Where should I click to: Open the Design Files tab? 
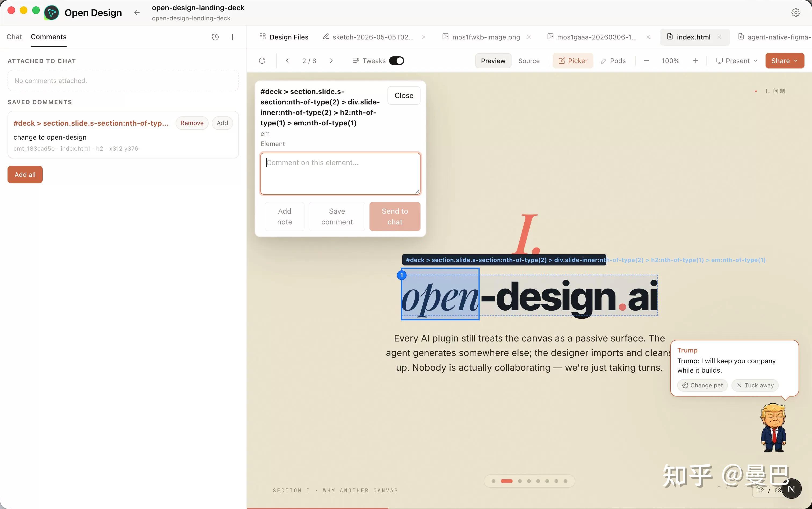click(284, 37)
